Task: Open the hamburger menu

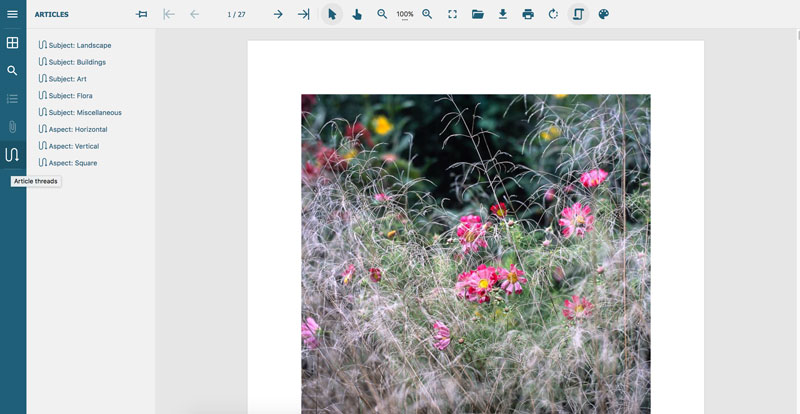Action: click(12, 14)
